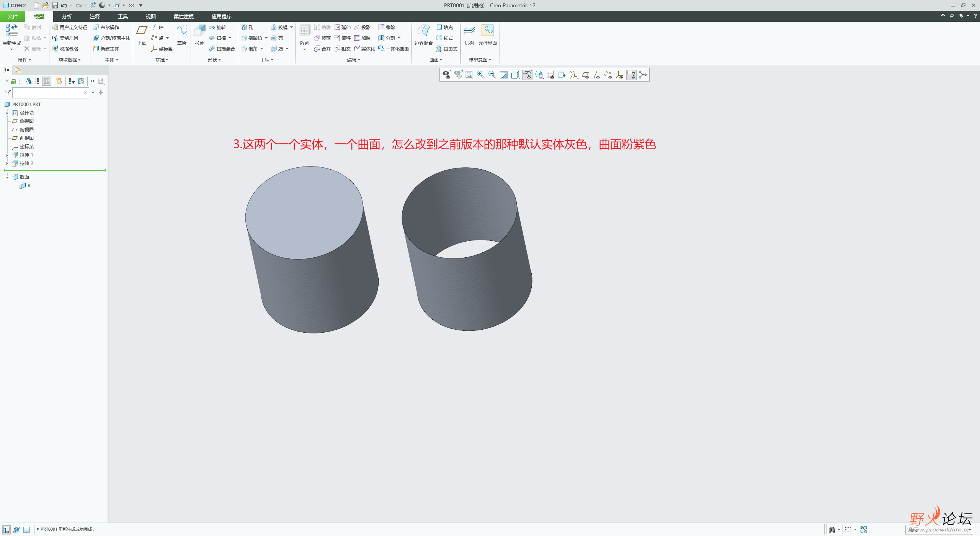The height and width of the screenshot is (536, 980).
Task: Create a new file from quick access toolbar
Action: (36, 5)
